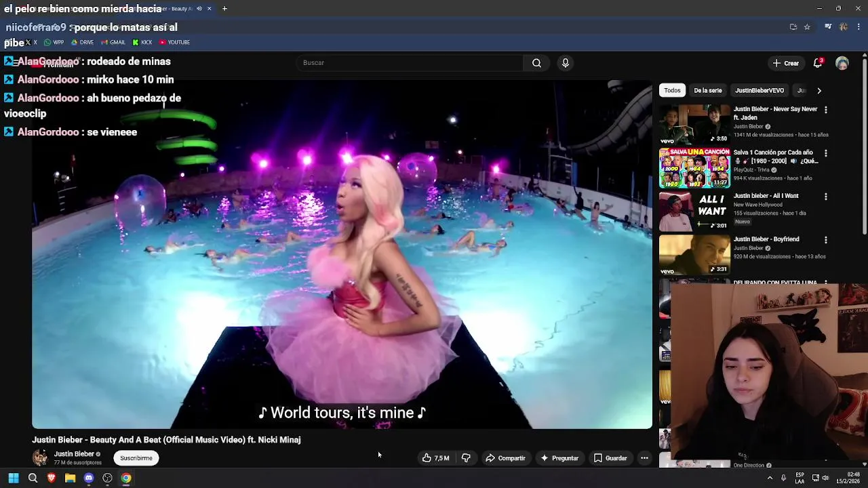Open the KICK bookmark
This screenshot has height=488, width=868.
tap(142, 42)
